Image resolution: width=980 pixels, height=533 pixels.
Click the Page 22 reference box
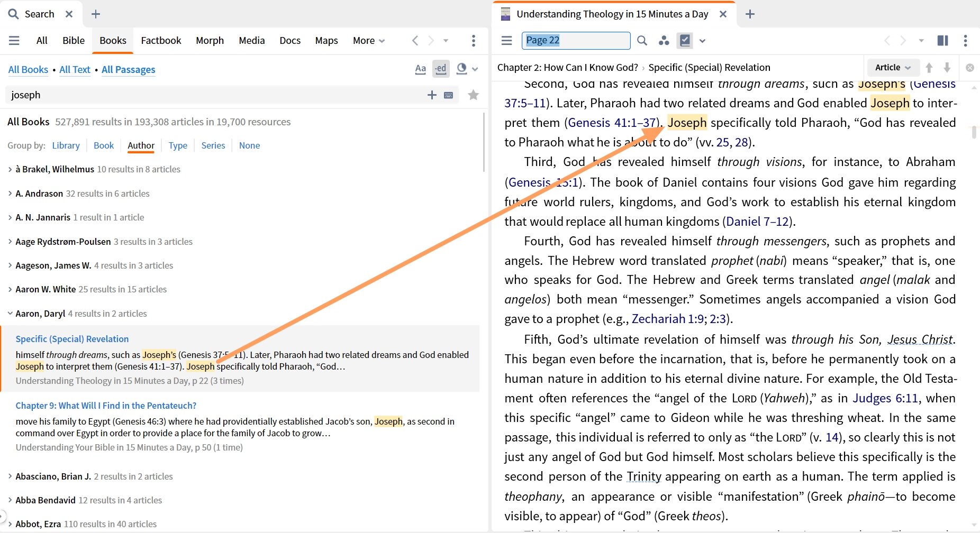[576, 40]
